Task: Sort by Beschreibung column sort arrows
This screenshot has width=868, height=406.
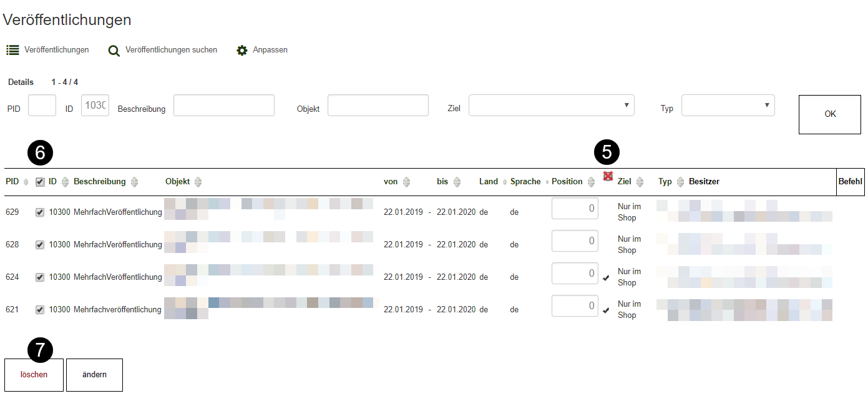Action: [x=134, y=182]
